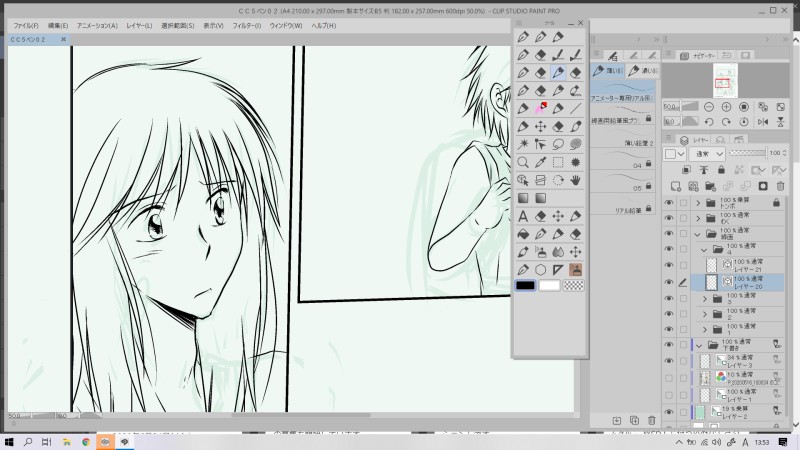Flip canvas horizontally in Navigator
The height and width of the screenshot is (450, 800).
point(763,121)
